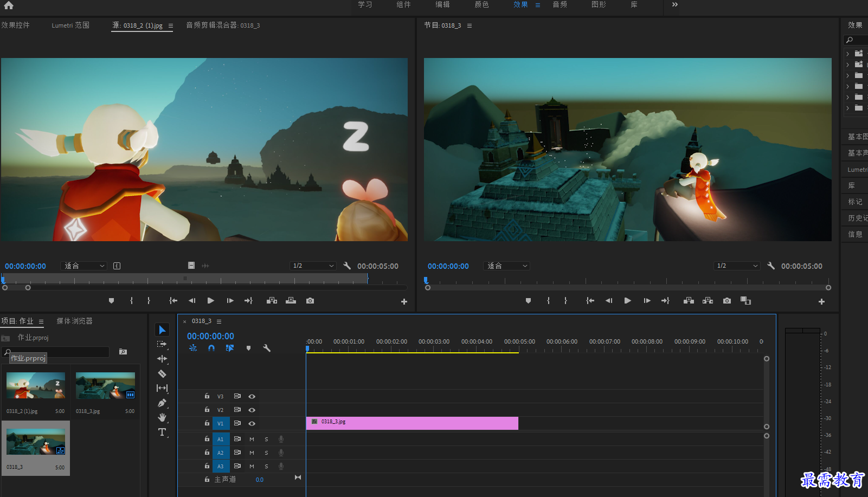The width and height of the screenshot is (868, 497).
Task: Open the 标记 panel
Action: (855, 202)
